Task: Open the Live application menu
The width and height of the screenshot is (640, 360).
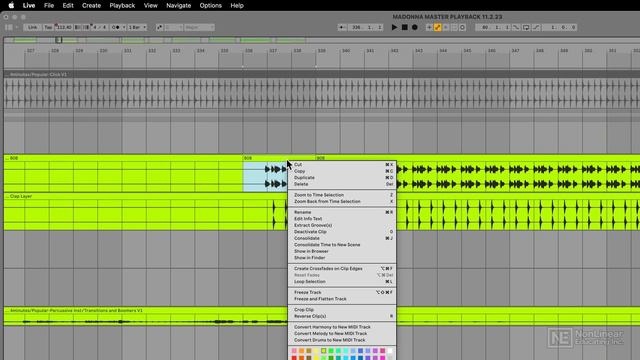Action: point(29,5)
